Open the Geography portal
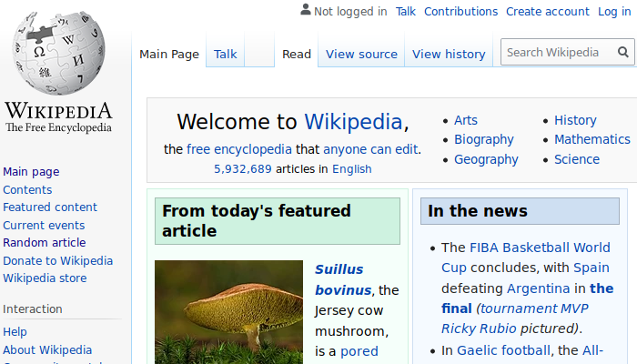Image resolution: width=637 pixels, height=364 pixels. click(486, 159)
